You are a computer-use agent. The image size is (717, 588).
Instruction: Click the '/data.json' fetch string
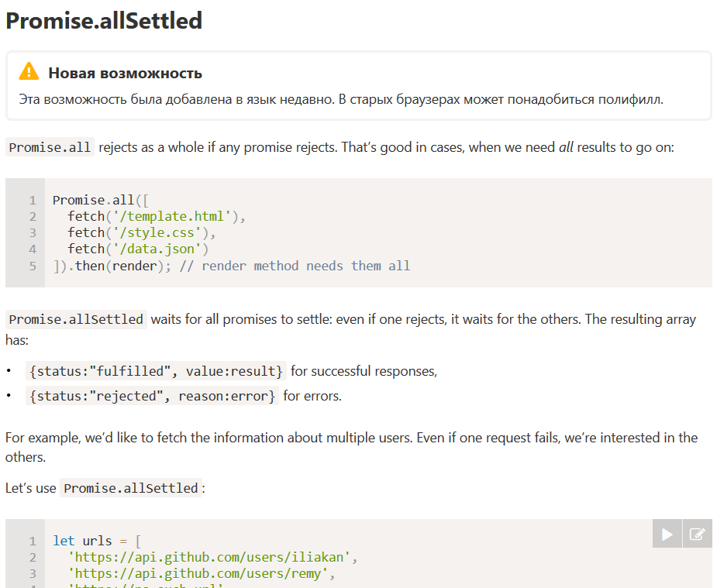point(157,249)
